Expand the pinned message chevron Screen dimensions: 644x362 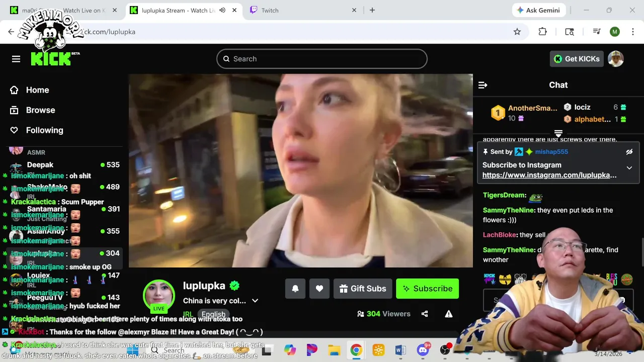[x=629, y=168]
